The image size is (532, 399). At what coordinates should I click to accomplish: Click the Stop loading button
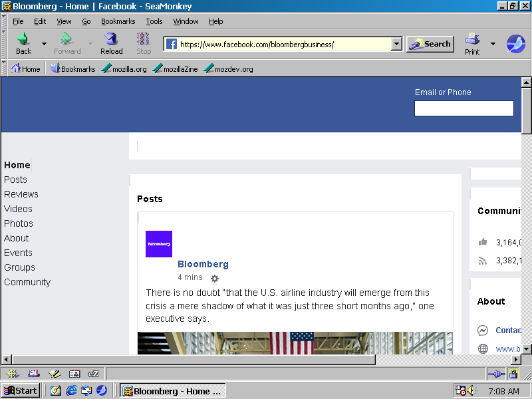(x=144, y=43)
